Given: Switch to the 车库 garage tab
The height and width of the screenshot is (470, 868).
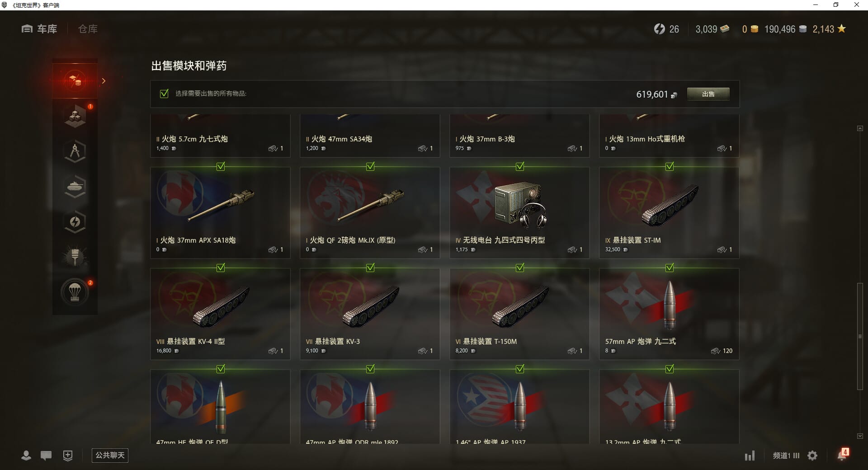Looking at the screenshot, I should 39,29.
